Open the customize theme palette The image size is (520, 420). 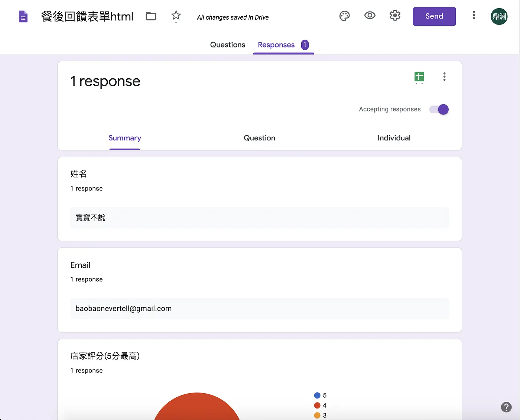point(345,16)
